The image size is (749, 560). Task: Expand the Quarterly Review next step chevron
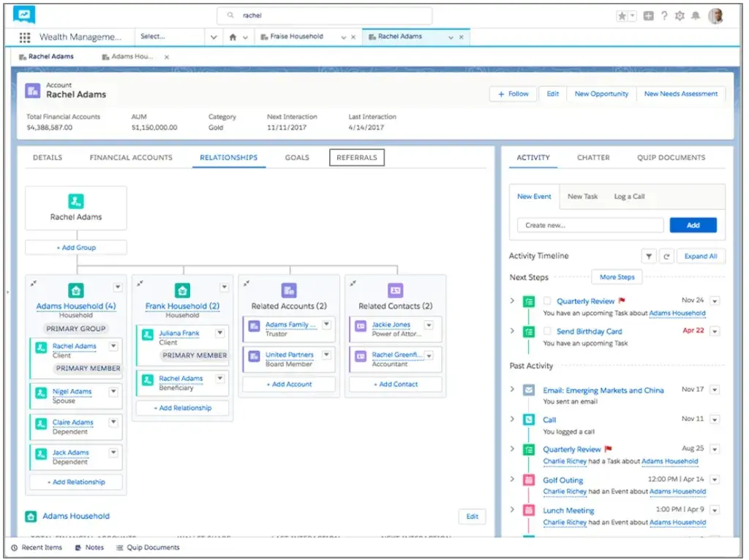coord(512,300)
